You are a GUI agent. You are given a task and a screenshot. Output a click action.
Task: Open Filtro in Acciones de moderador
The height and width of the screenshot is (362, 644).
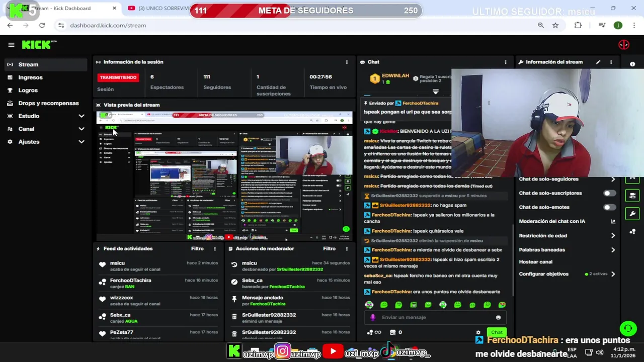(x=329, y=248)
